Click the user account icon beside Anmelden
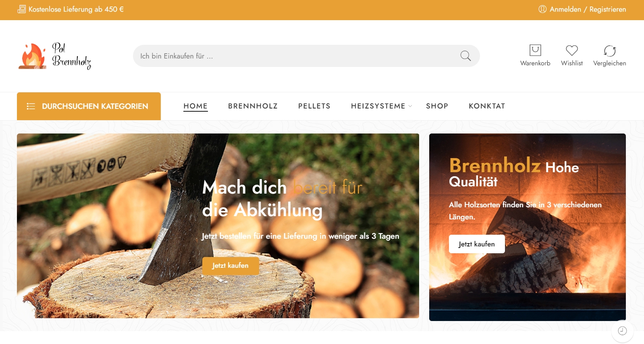Viewport: 644px width, 344px height. 542,9
